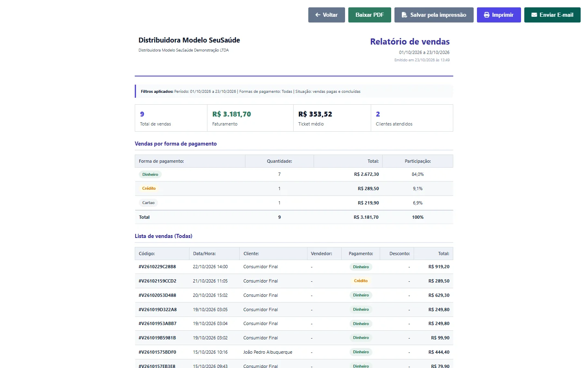
Task: Select sale code #V261019D322A8
Action: point(158,310)
